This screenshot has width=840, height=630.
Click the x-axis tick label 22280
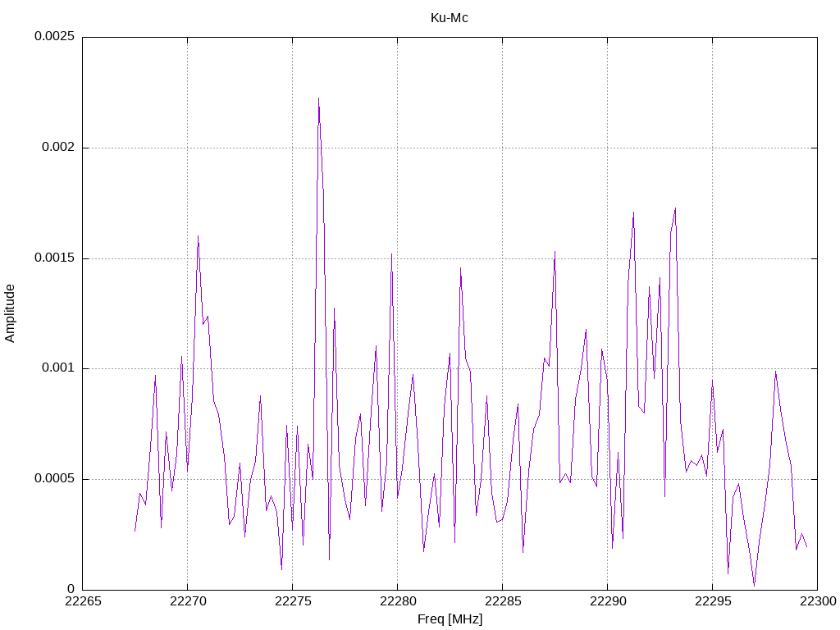pos(398,601)
